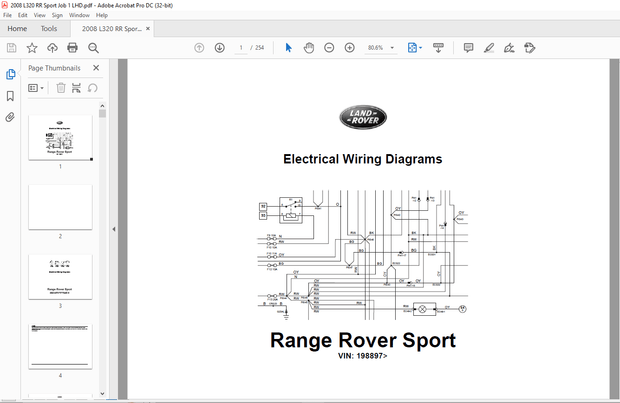The height and width of the screenshot is (403, 620).
Task: Go to previous page arrow
Action: (199, 48)
